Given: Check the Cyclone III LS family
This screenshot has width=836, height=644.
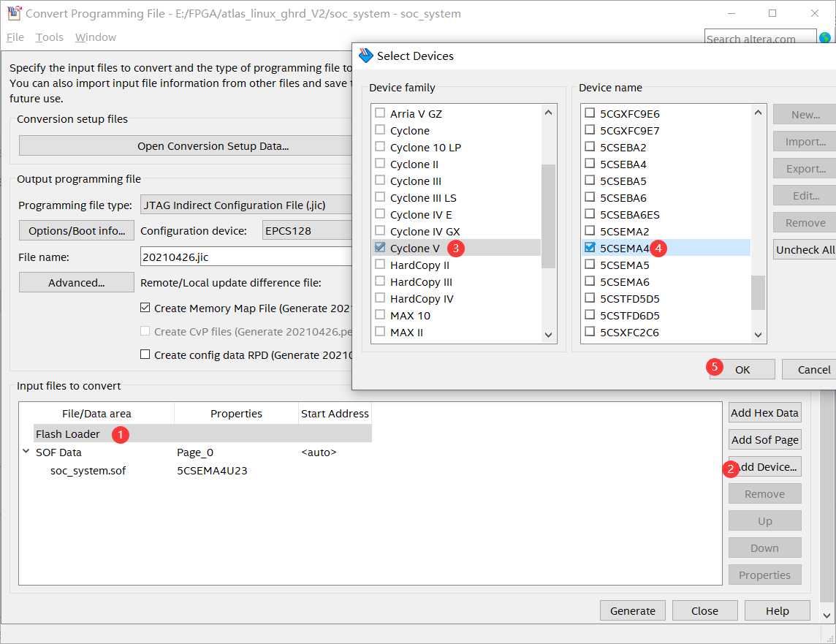Looking at the screenshot, I should click(379, 197).
